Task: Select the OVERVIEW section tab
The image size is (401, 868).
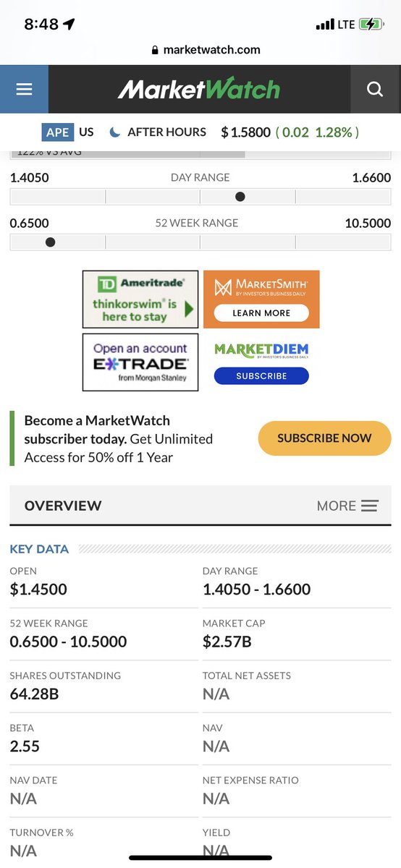Action: (x=63, y=506)
